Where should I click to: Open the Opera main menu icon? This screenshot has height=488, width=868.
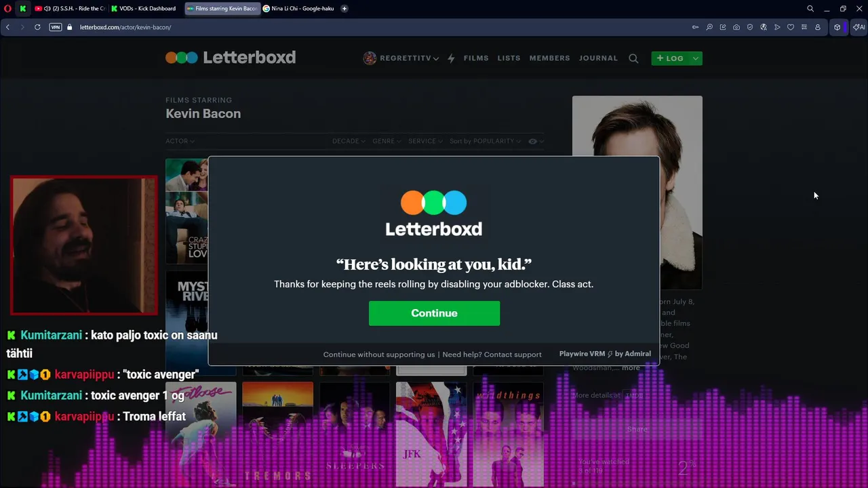pyautogui.click(x=7, y=9)
